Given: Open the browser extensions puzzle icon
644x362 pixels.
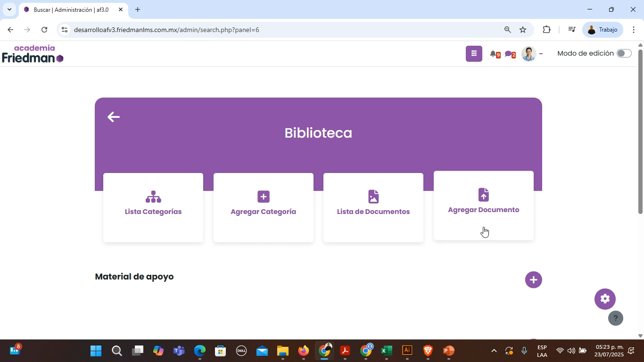Looking at the screenshot, I should [x=546, y=30].
